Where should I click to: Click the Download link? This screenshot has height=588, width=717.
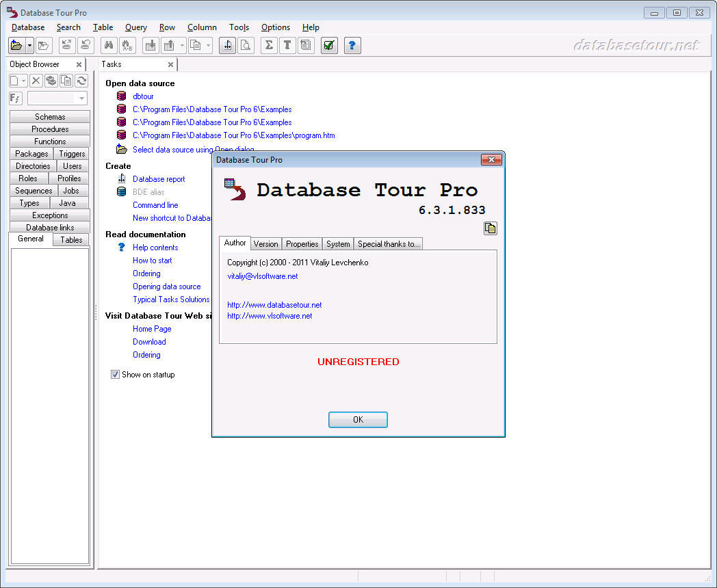(x=149, y=342)
